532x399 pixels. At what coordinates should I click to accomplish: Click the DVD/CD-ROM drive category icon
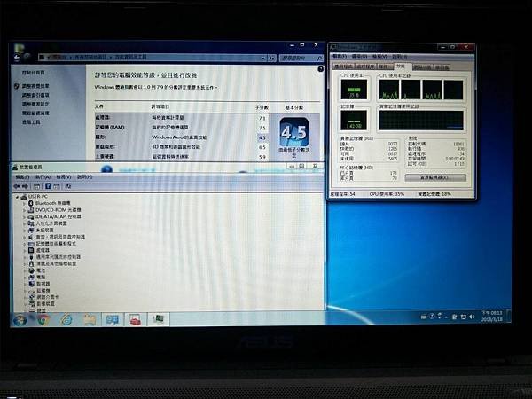[31, 210]
